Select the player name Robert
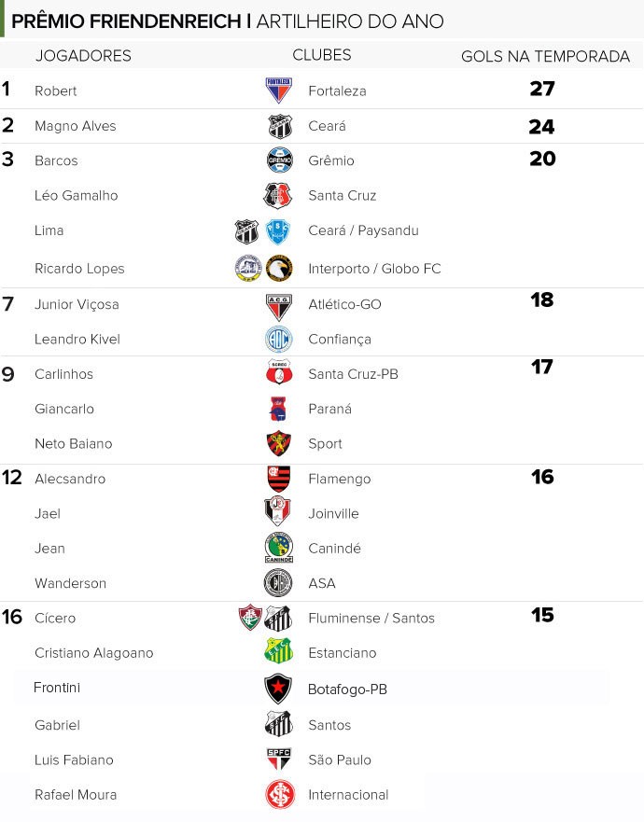Viewport: 644px width, 822px height. [x=56, y=91]
